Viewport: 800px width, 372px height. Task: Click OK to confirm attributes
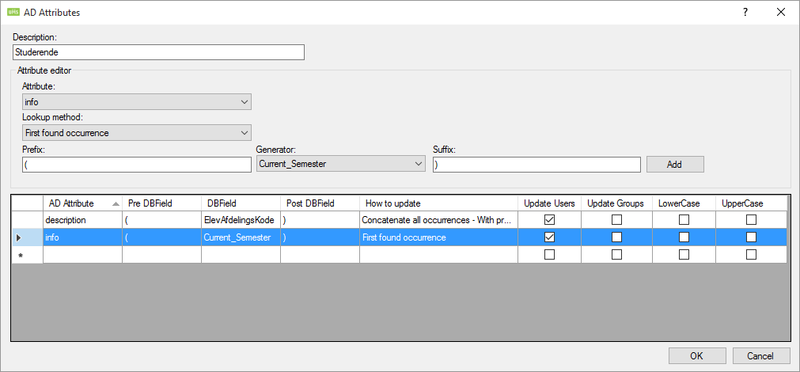(x=697, y=356)
